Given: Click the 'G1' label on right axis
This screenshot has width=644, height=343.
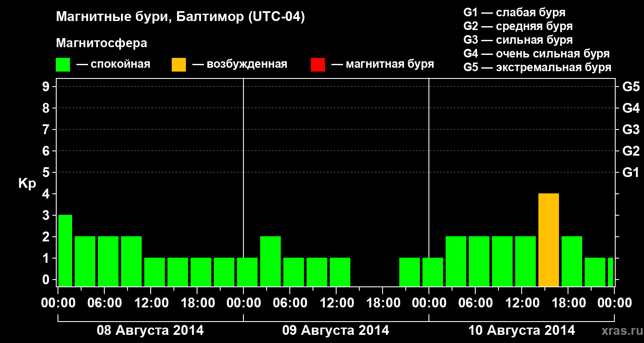Looking at the screenshot, I should pos(631,172).
